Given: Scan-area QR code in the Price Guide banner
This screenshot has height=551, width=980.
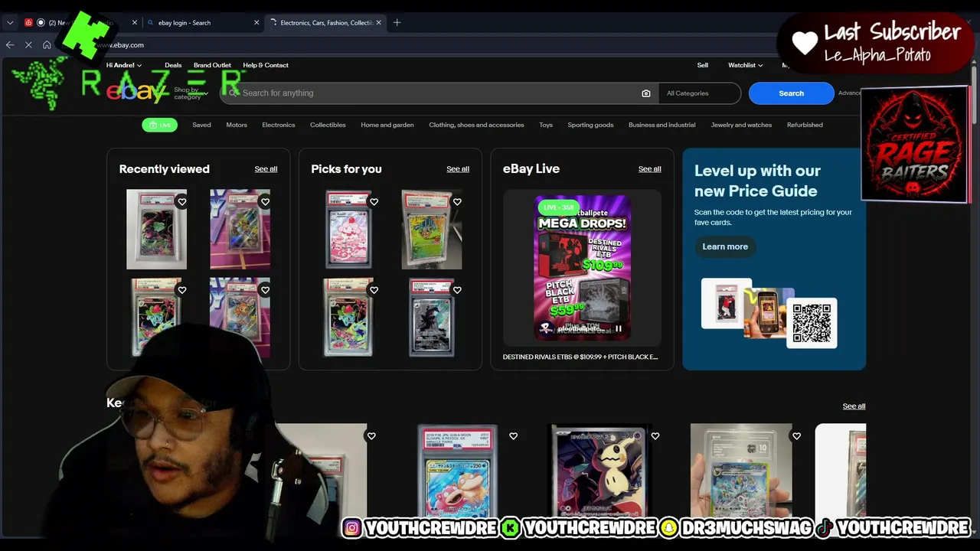Looking at the screenshot, I should [x=812, y=323].
